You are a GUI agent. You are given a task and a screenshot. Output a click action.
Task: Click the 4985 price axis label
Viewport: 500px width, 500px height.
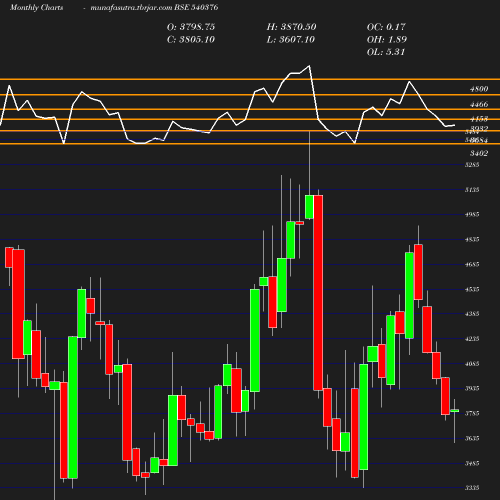pos(472,214)
